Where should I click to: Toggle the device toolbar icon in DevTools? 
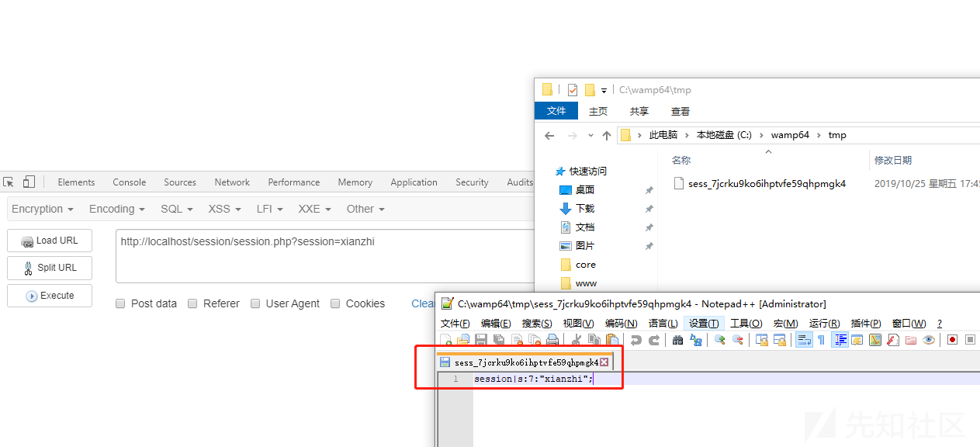tap(29, 182)
